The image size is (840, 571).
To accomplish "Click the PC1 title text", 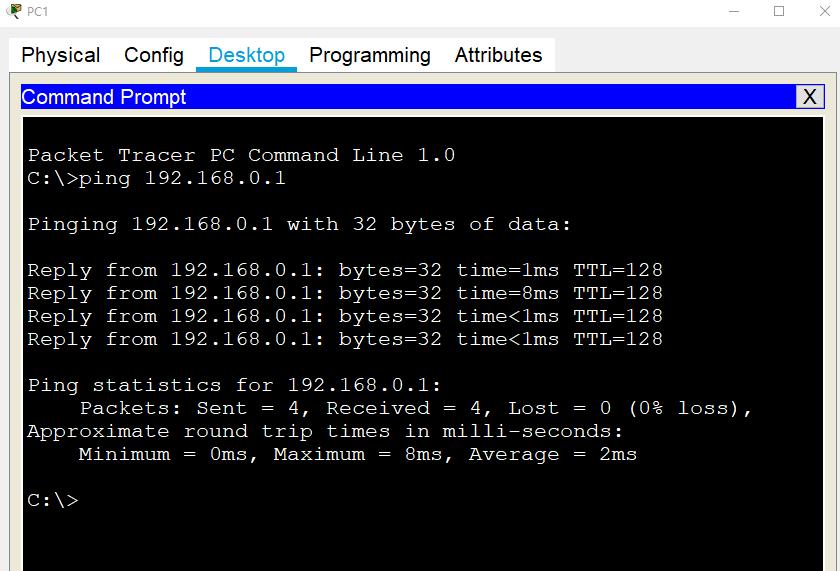I will point(38,11).
